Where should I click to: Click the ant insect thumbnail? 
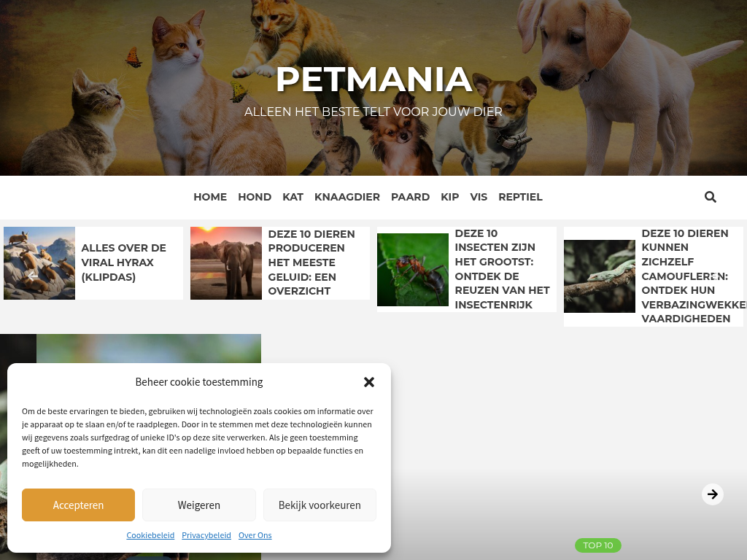coord(413,270)
